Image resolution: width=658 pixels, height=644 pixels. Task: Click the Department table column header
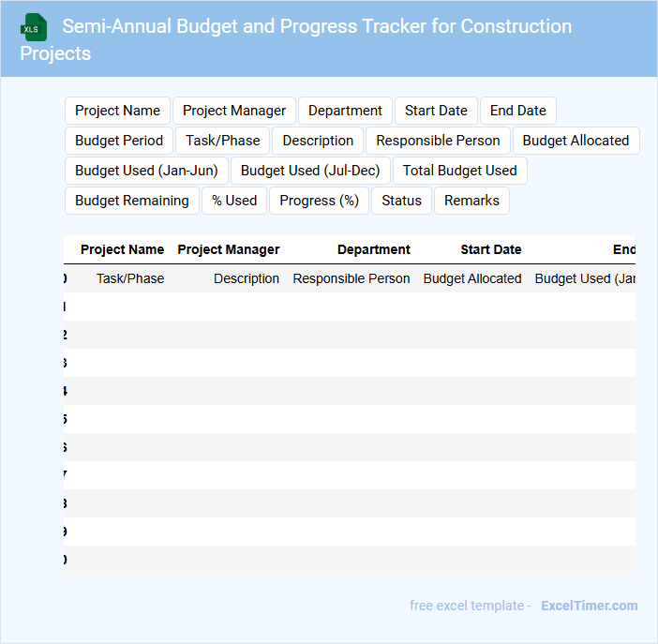tap(373, 249)
